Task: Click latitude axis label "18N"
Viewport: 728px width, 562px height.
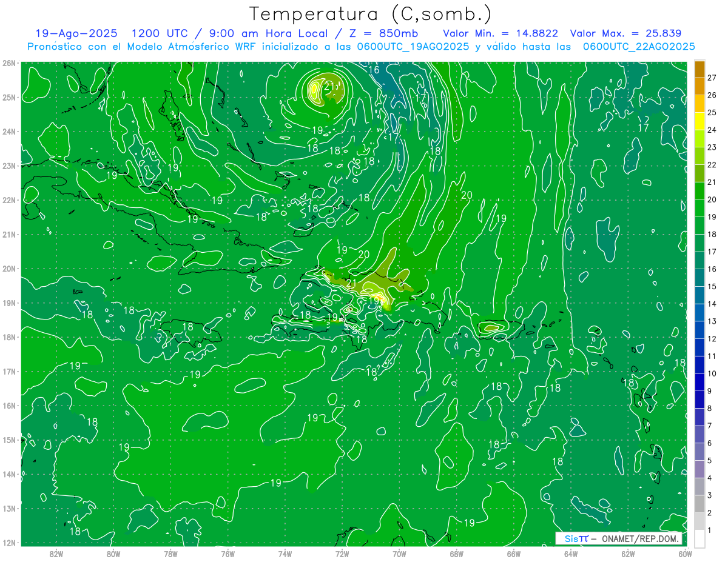Action: pyautogui.click(x=8, y=337)
